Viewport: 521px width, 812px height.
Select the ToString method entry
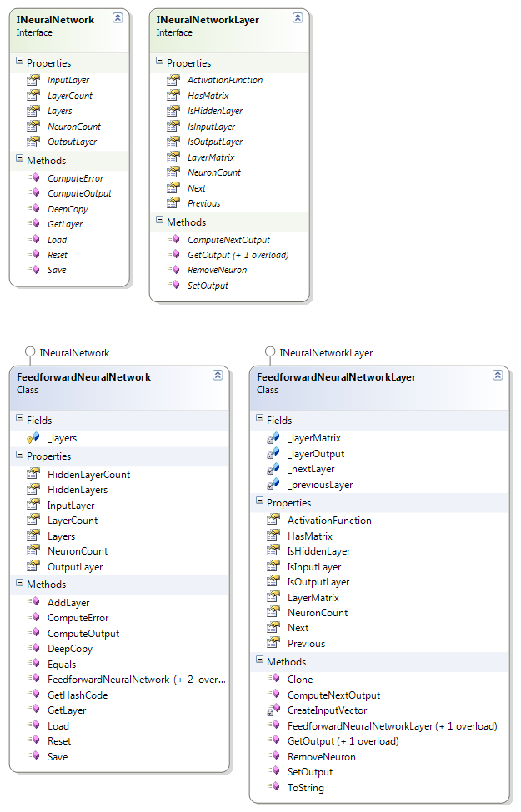pos(306,788)
